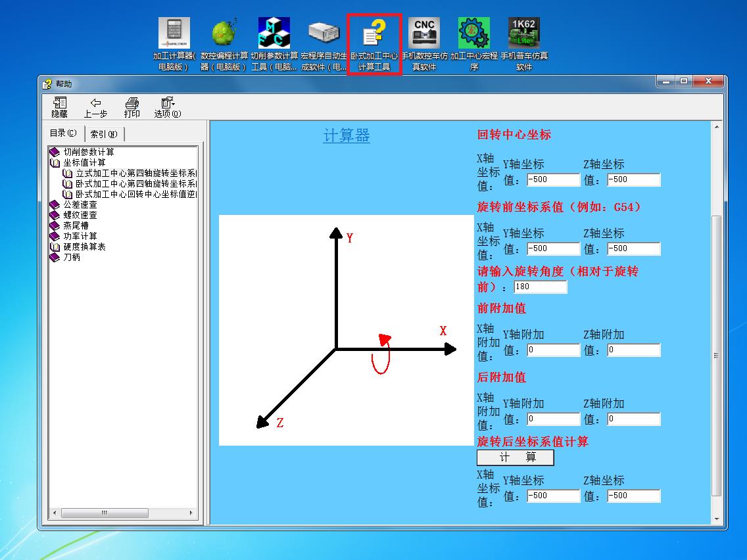747x560 pixels.
Task: Click the 回转中心坐标 heading
Action: tap(514, 135)
